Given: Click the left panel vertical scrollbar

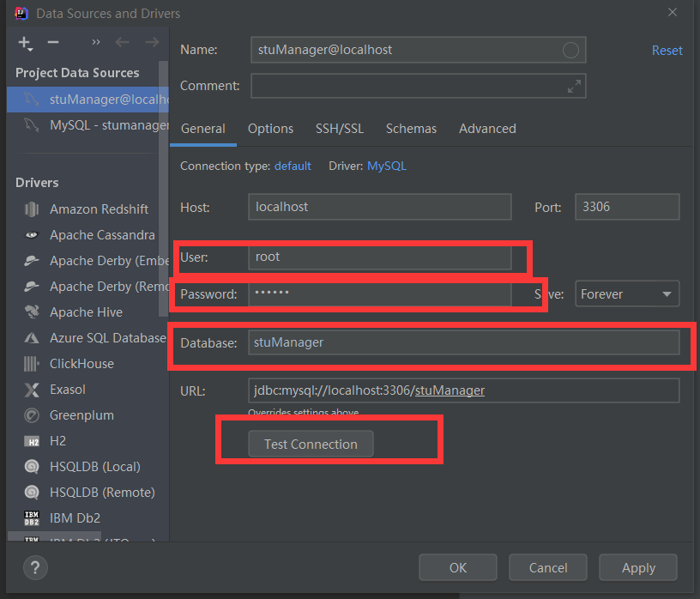Looking at the screenshot, I should 163,190.
